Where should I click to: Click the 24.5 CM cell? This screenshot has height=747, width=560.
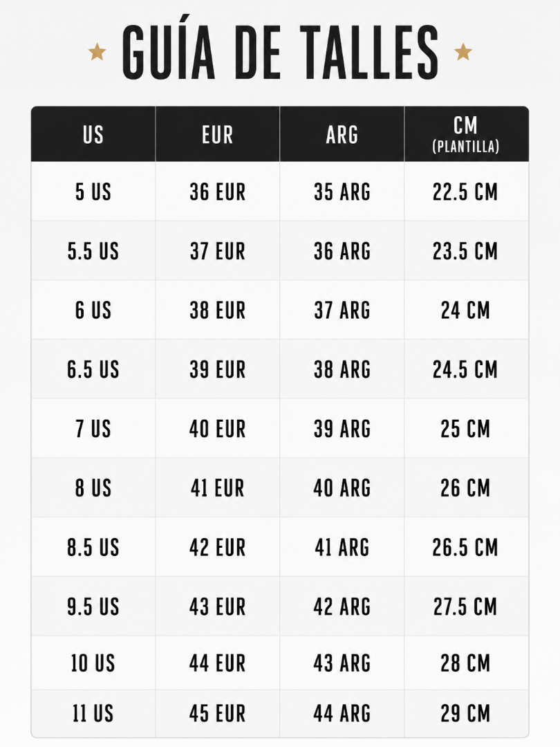[x=466, y=369]
